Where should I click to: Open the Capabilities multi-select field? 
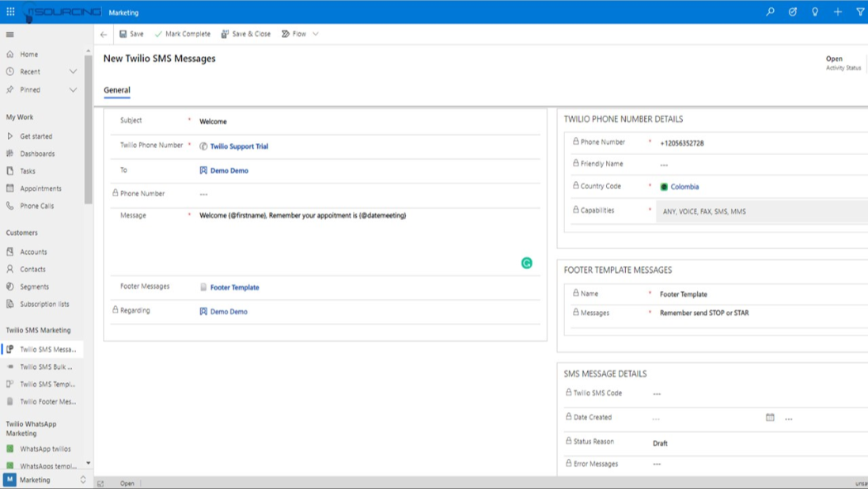(762, 211)
